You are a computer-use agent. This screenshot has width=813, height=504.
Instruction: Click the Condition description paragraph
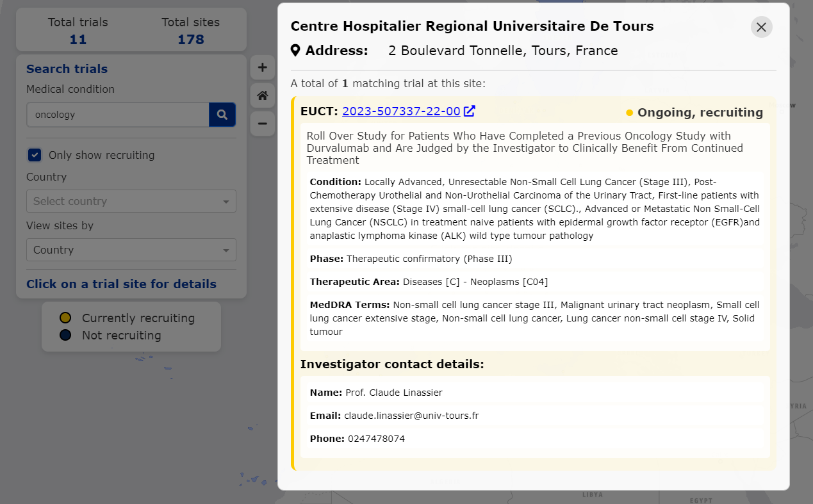[534, 208]
